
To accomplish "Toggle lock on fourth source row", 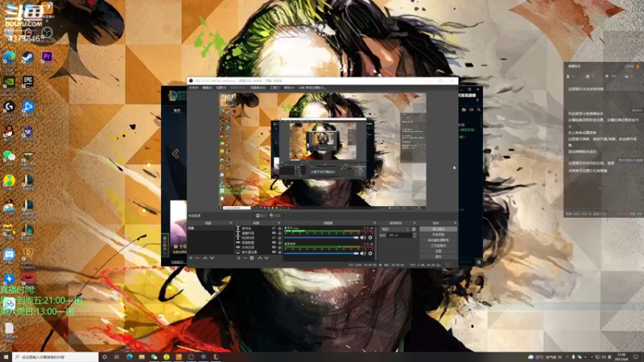I will (x=279, y=243).
